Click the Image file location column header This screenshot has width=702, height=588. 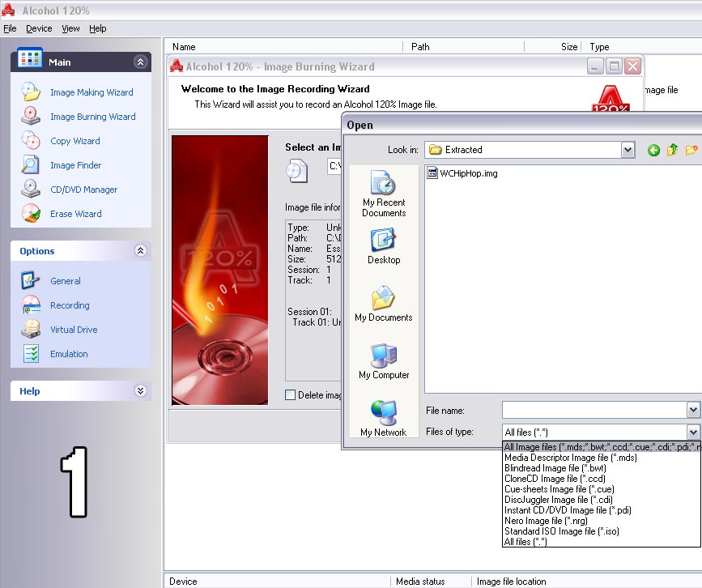[586, 582]
